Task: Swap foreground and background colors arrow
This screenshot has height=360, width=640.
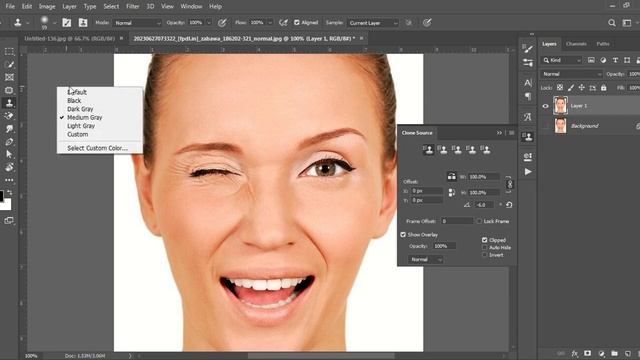Action: (x=10, y=193)
